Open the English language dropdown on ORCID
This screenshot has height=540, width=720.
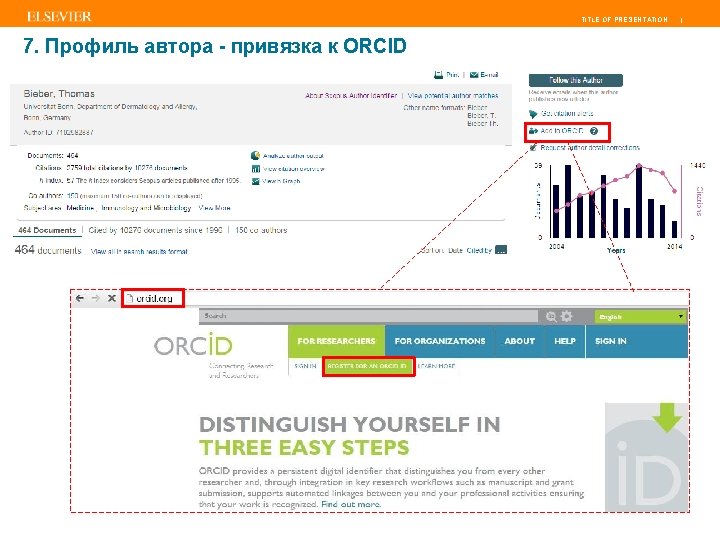(641, 317)
